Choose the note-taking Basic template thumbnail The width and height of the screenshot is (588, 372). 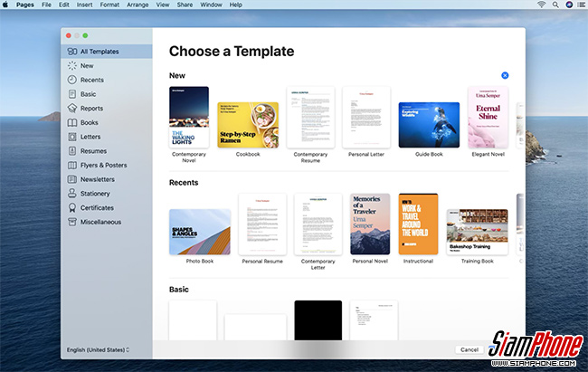click(x=374, y=320)
